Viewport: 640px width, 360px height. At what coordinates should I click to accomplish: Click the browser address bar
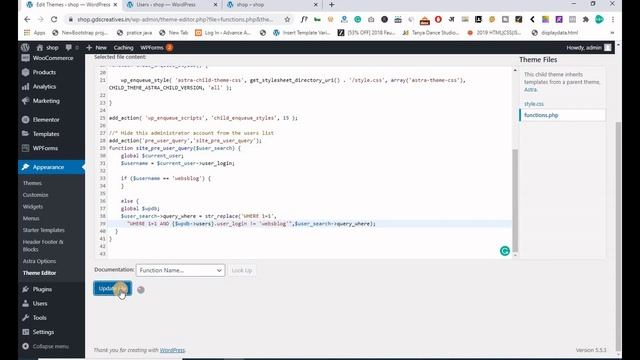tap(176, 19)
